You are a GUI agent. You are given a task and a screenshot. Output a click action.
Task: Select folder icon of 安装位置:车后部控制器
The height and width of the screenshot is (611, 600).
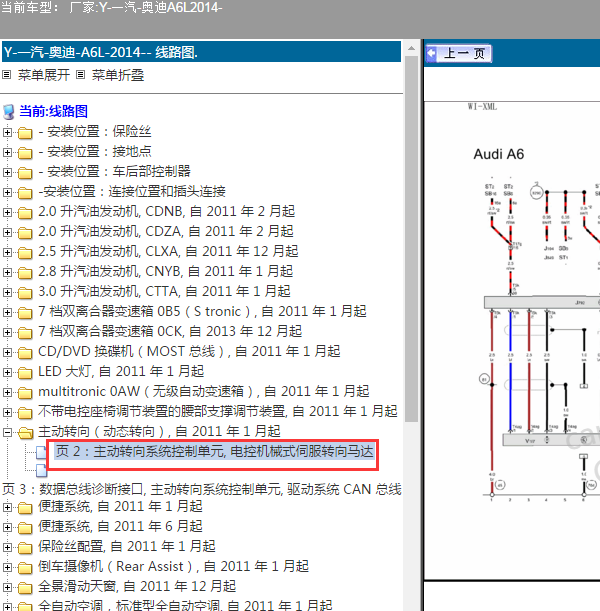25,173
